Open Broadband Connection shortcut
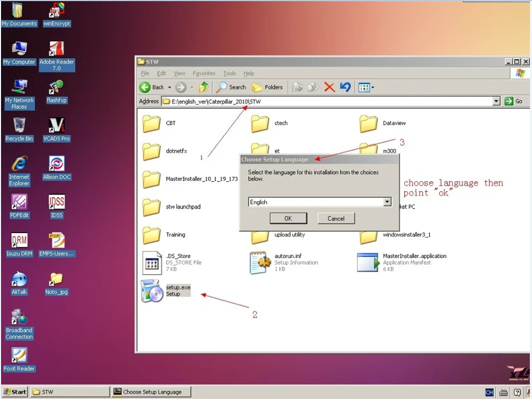The height and width of the screenshot is (399, 532). [x=19, y=325]
